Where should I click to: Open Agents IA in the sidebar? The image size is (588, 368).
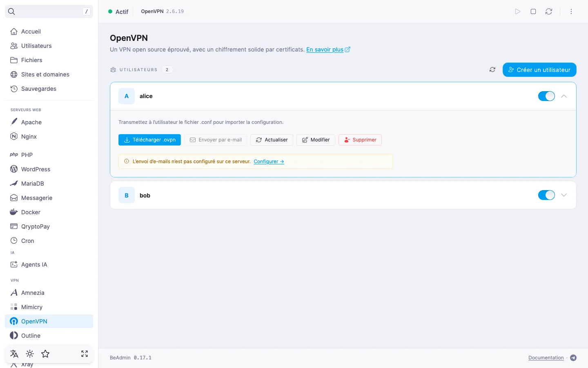click(x=49, y=265)
